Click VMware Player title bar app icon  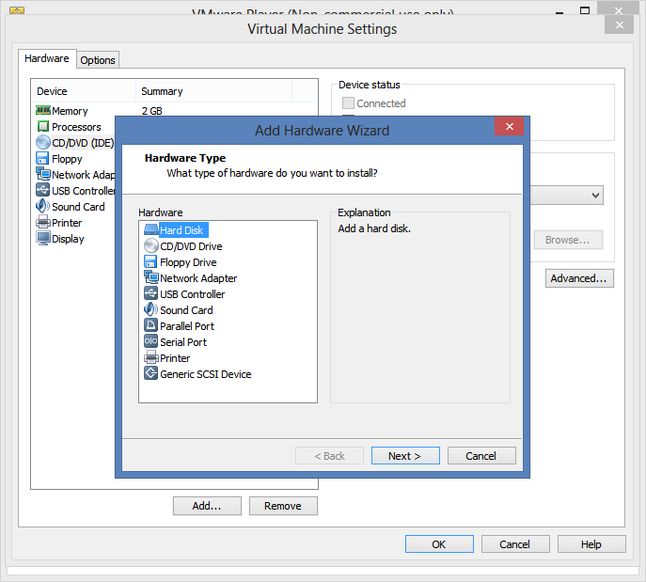click(x=17, y=10)
